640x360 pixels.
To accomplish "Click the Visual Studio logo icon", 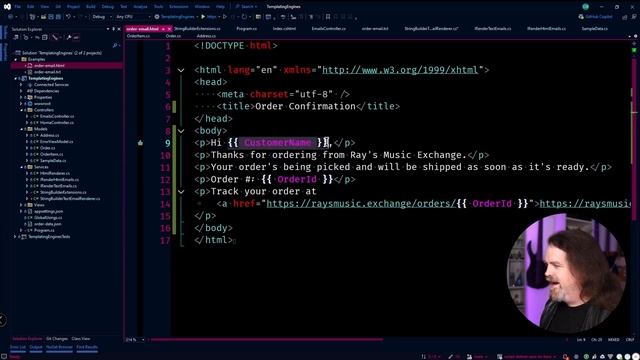I will 7,7.
